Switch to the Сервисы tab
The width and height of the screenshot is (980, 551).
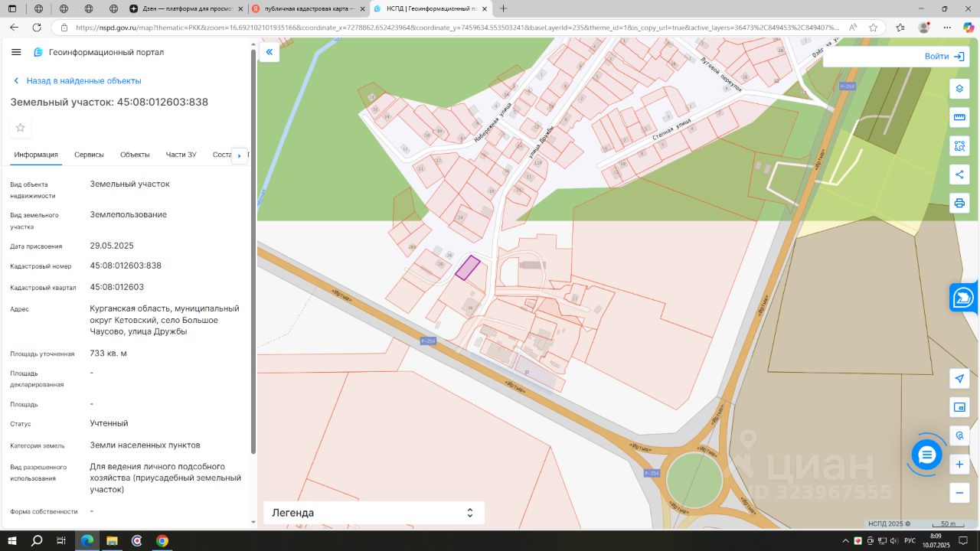[x=89, y=155]
